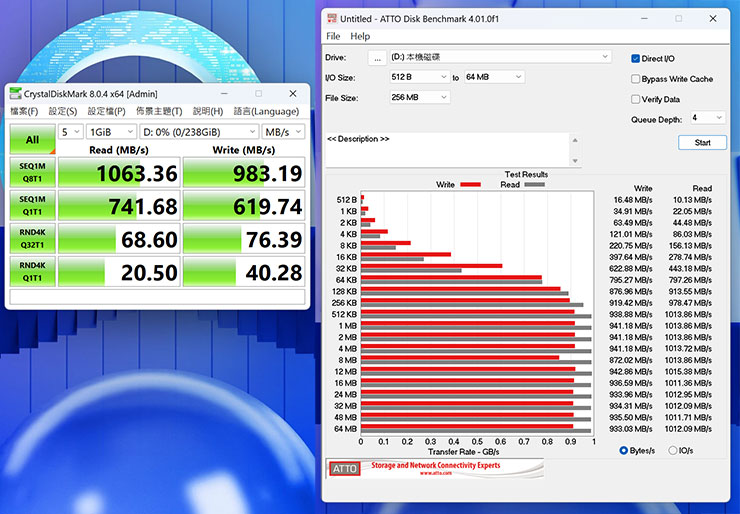Click the ATTO storage experts banner

pos(435,468)
